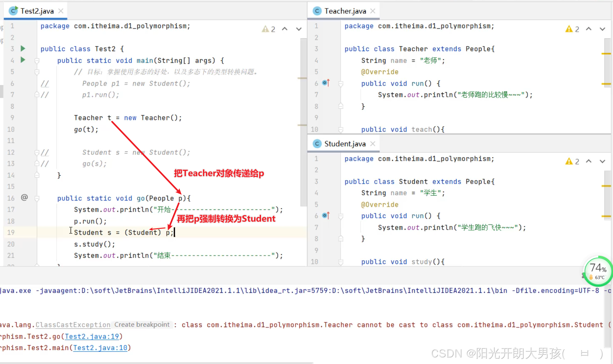The image size is (613, 364).
Task: Click override gutter icon in Student.java
Action: click(x=326, y=216)
